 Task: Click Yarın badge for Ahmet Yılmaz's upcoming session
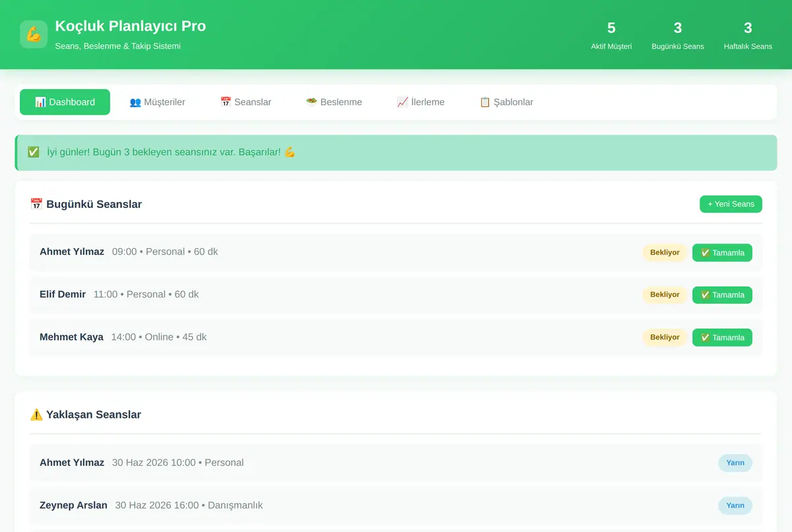735,463
